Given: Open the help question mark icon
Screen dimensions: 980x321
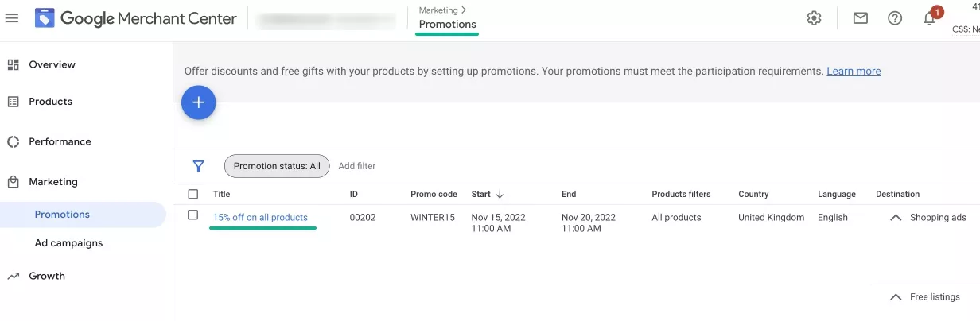Looking at the screenshot, I should click(895, 18).
